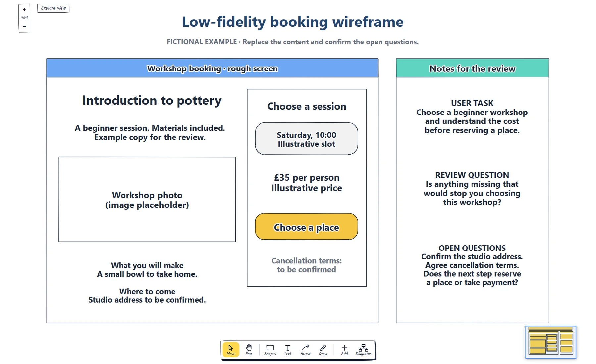Screen dimensions: 596x364
Task: Select the Workshop booking rough screen header
Action: (x=212, y=68)
